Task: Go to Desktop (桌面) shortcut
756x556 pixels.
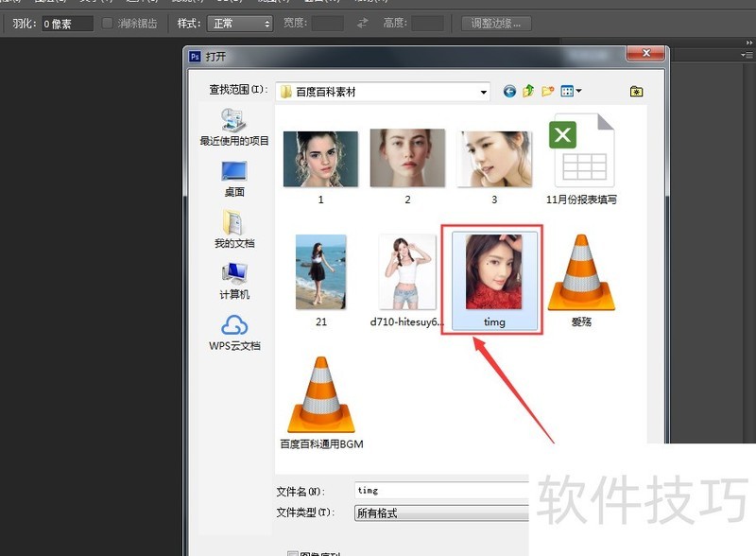Action: pos(234,179)
